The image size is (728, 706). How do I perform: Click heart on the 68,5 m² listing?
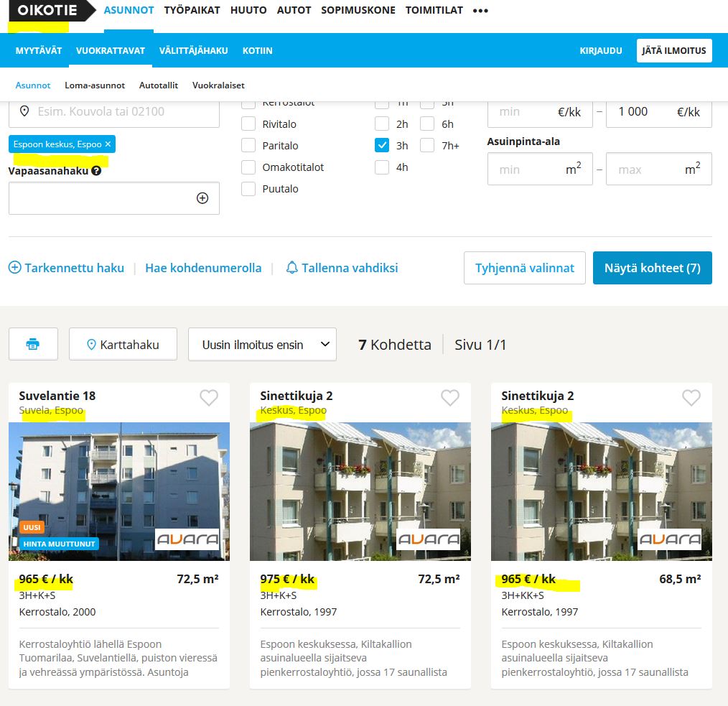click(x=691, y=397)
